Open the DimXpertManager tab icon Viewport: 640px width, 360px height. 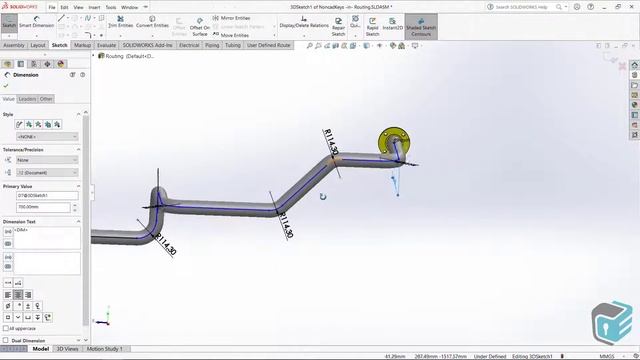(47, 64)
